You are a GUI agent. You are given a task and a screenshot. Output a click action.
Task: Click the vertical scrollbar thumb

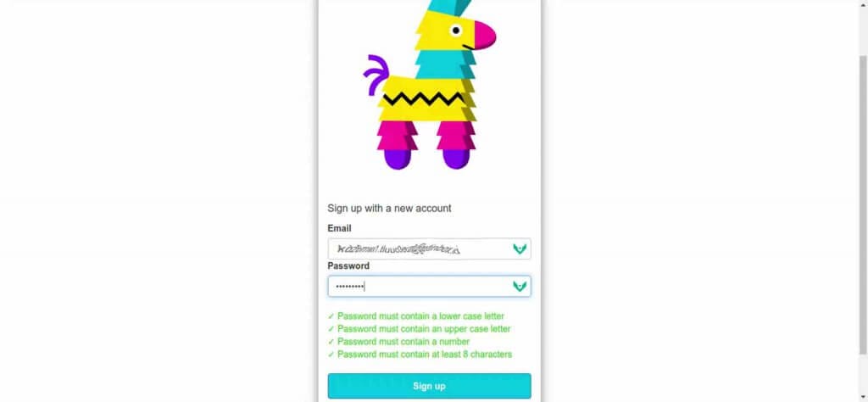(x=863, y=204)
